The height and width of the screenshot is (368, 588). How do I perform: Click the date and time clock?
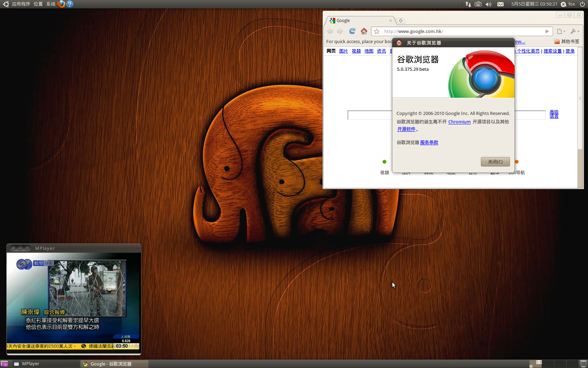(x=534, y=4)
